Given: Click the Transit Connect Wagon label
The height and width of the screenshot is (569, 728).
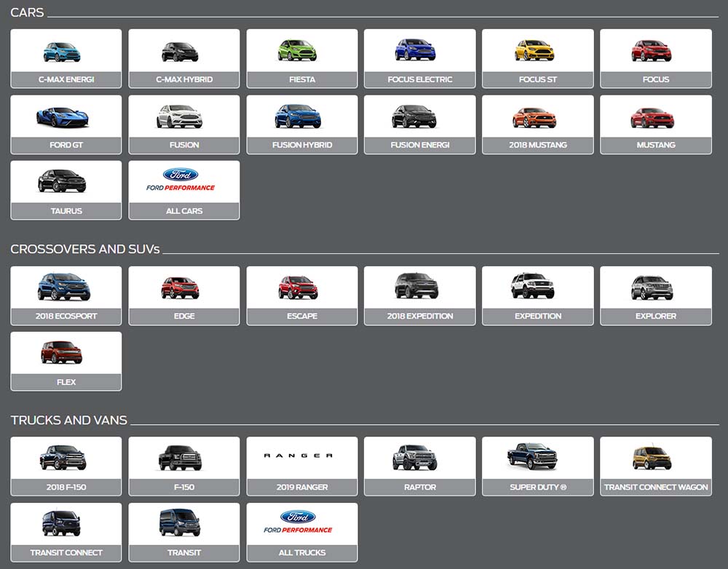Looking at the screenshot, I should [656, 487].
